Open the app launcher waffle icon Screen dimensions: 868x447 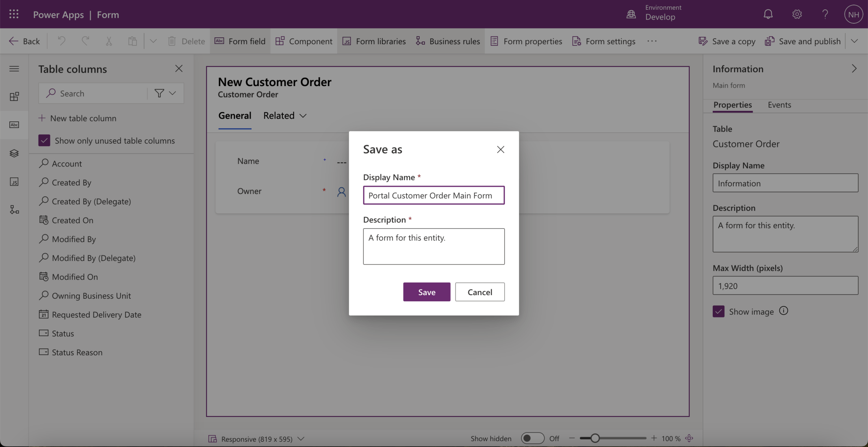click(x=14, y=15)
